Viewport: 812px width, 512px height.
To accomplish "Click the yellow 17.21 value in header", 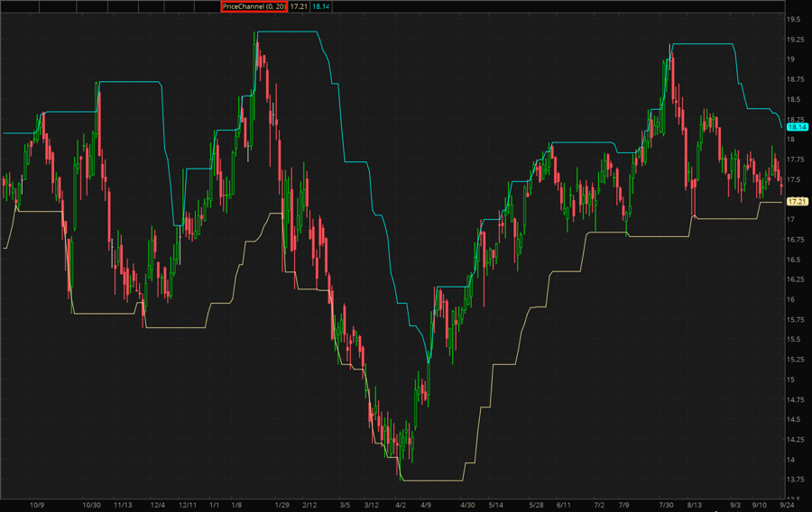I will [x=298, y=6].
